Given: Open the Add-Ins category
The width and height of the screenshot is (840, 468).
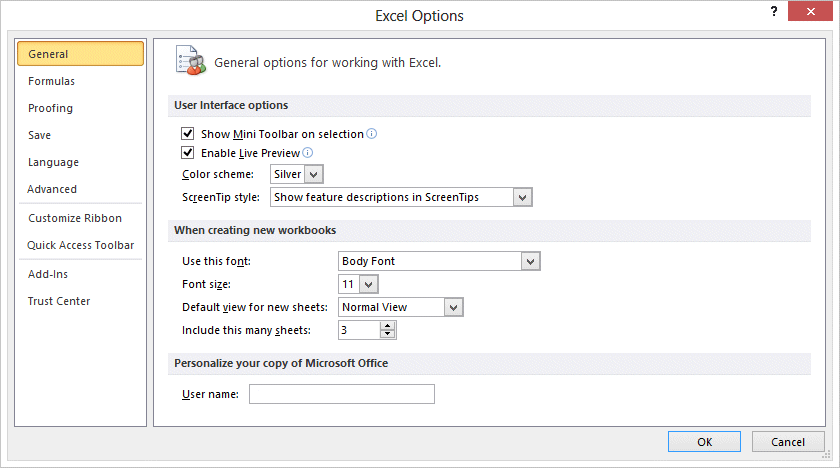Looking at the screenshot, I should click(x=80, y=274).
